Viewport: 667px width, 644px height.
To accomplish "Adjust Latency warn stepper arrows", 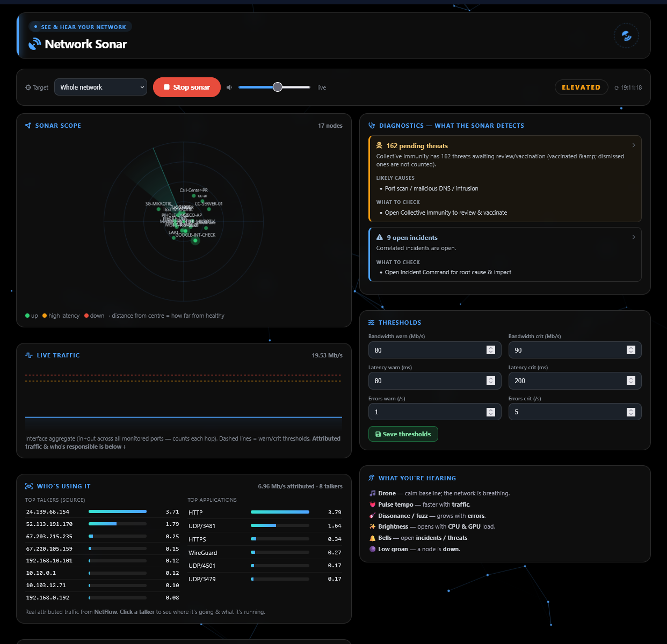I will [x=490, y=380].
